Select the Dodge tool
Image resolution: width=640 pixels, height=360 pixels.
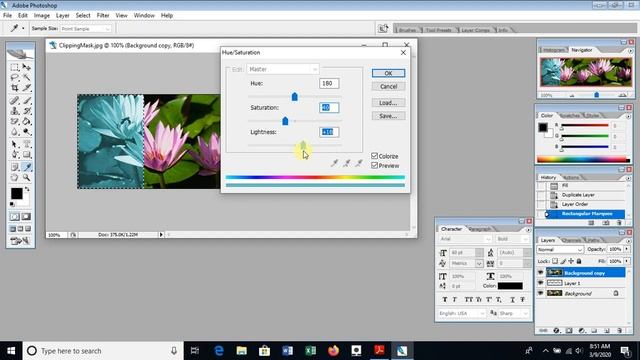point(27,132)
